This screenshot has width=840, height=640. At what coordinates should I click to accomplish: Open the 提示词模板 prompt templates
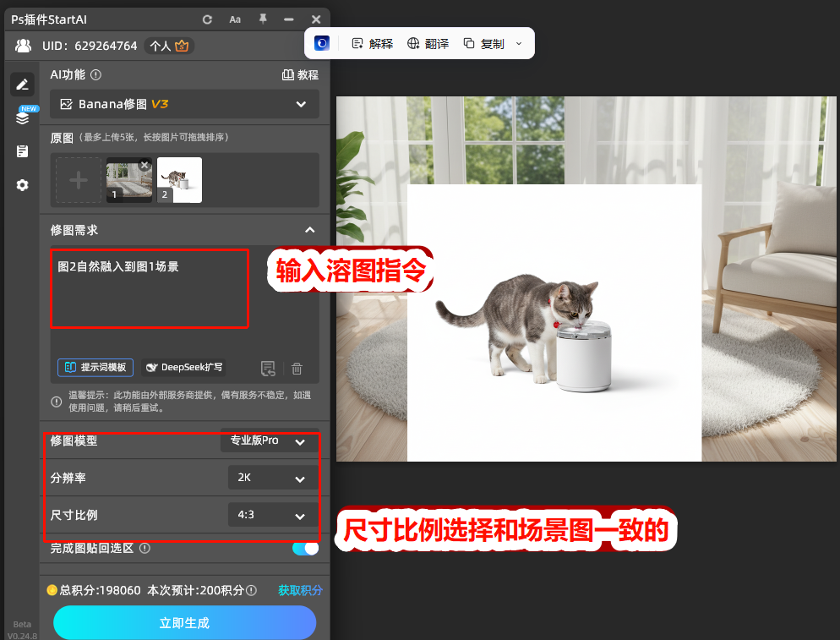point(95,367)
